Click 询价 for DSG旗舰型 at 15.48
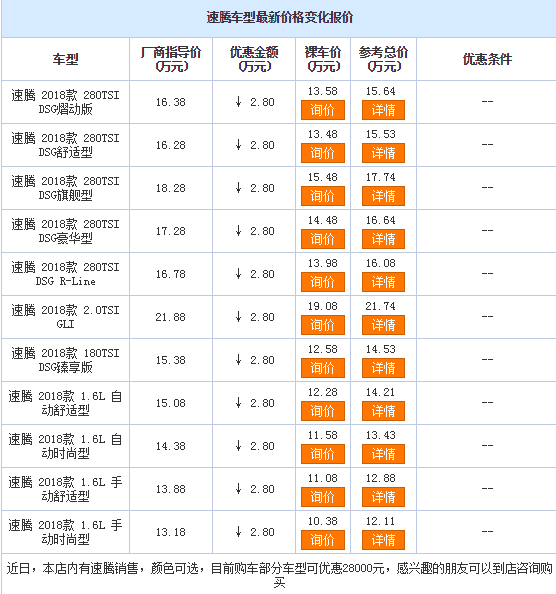The width and height of the screenshot is (556, 594). [x=323, y=196]
